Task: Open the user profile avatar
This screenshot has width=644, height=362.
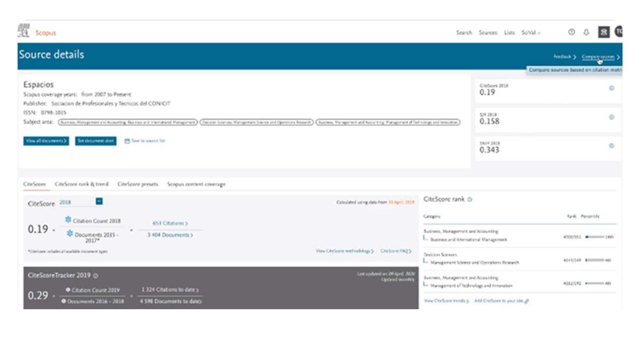Action: [x=618, y=32]
